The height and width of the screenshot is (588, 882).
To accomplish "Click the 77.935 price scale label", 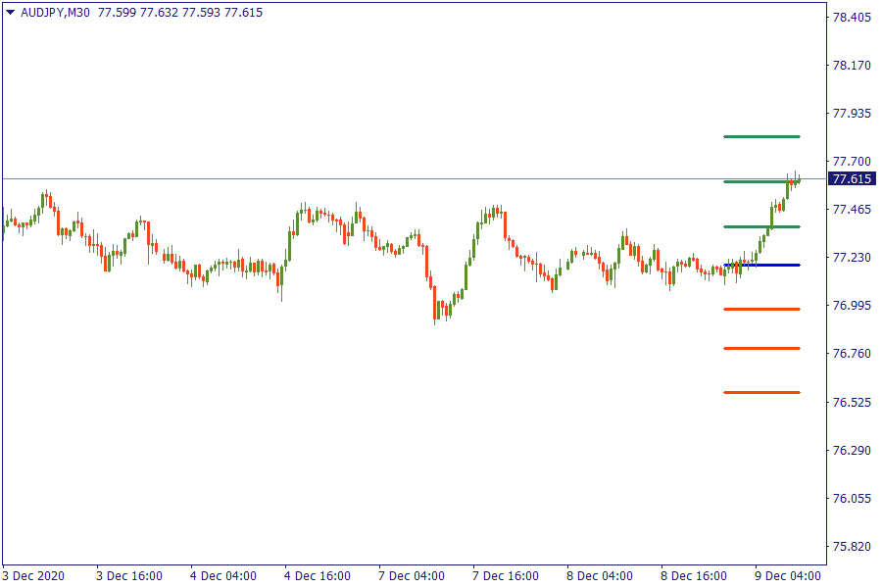I will pyautogui.click(x=851, y=114).
